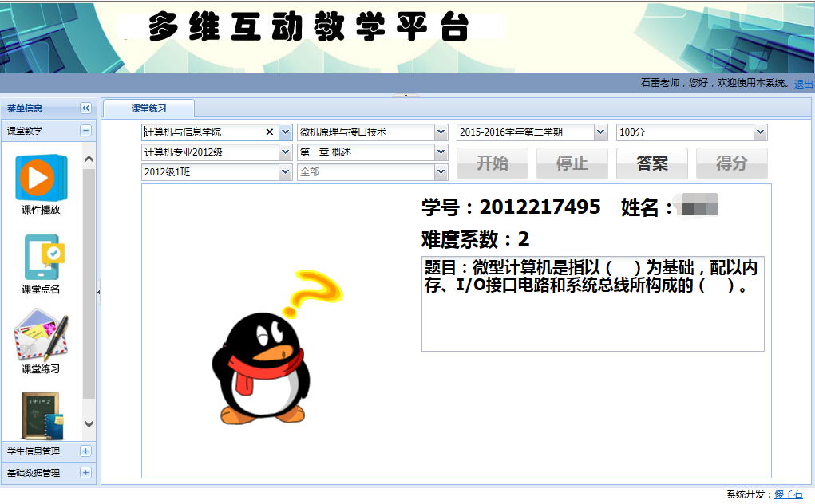Open the 计算机专业2012级 major dropdown
Image resolution: width=815 pixels, height=504 pixels.
point(285,152)
